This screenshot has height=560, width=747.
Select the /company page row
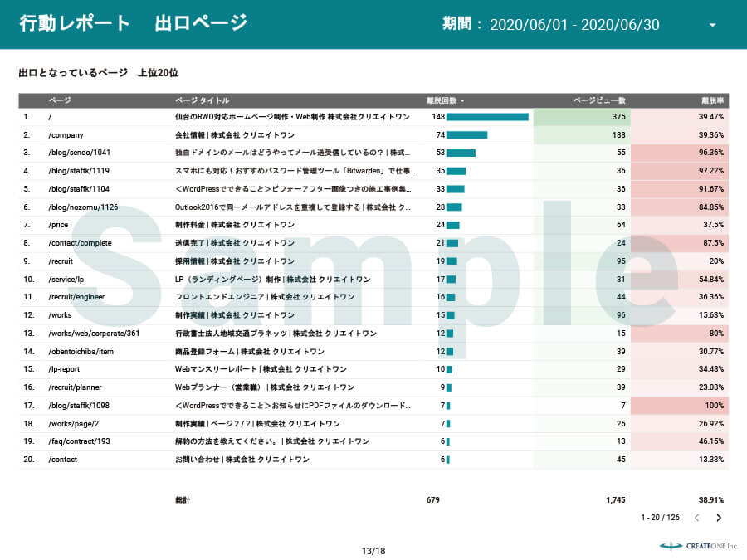coord(66,135)
